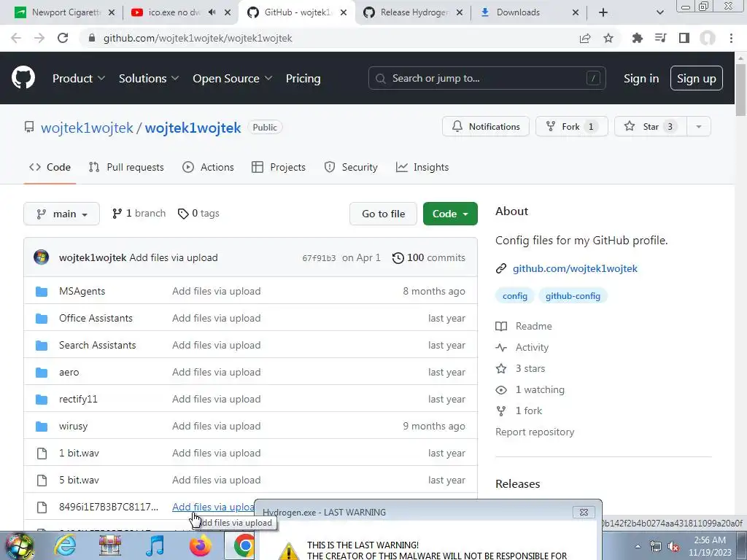Bookmark page with star icon in address bar

(x=608, y=38)
